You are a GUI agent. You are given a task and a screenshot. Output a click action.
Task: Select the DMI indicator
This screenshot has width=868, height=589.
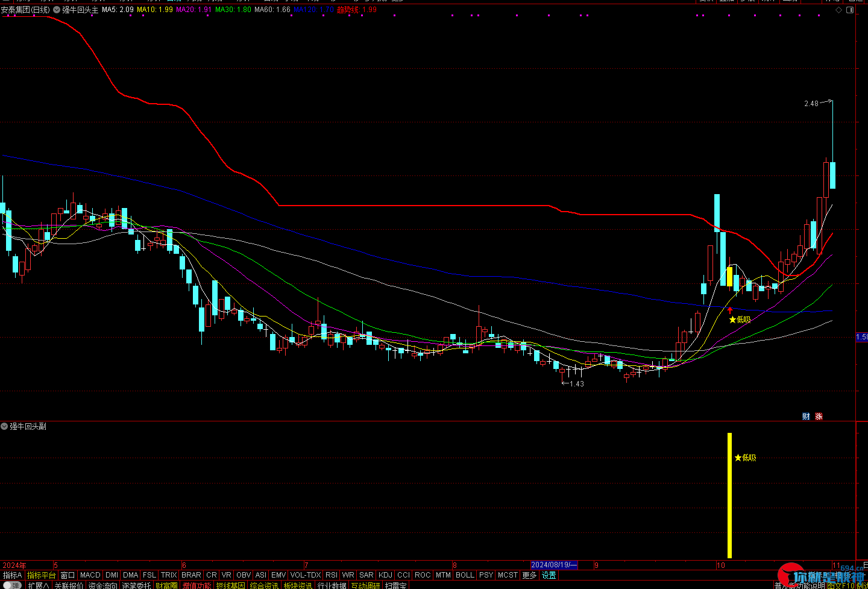[112, 575]
